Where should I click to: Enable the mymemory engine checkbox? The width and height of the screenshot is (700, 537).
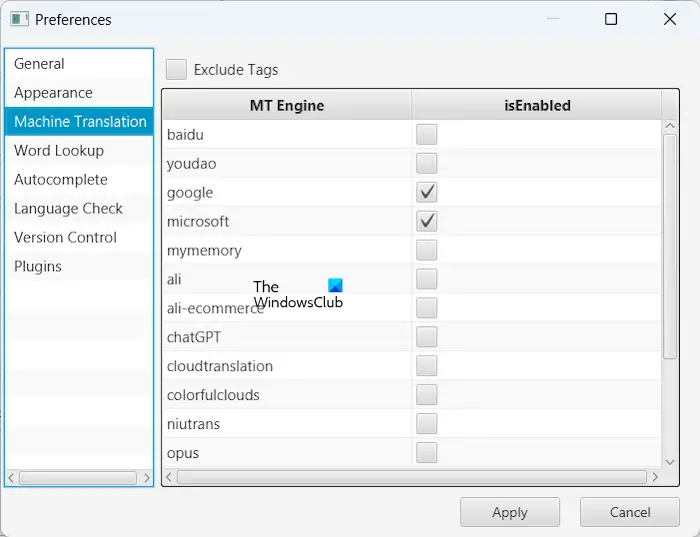(x=426, y=250)
